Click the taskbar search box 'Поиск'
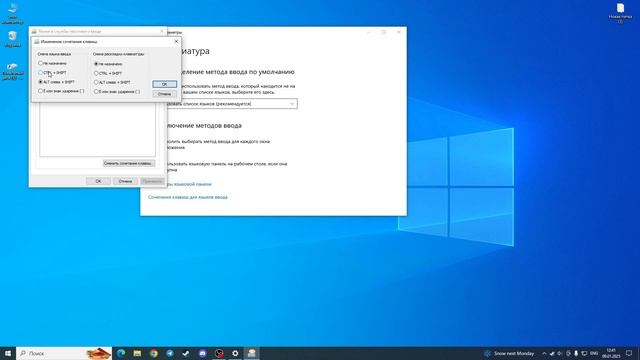 (64, 353)
